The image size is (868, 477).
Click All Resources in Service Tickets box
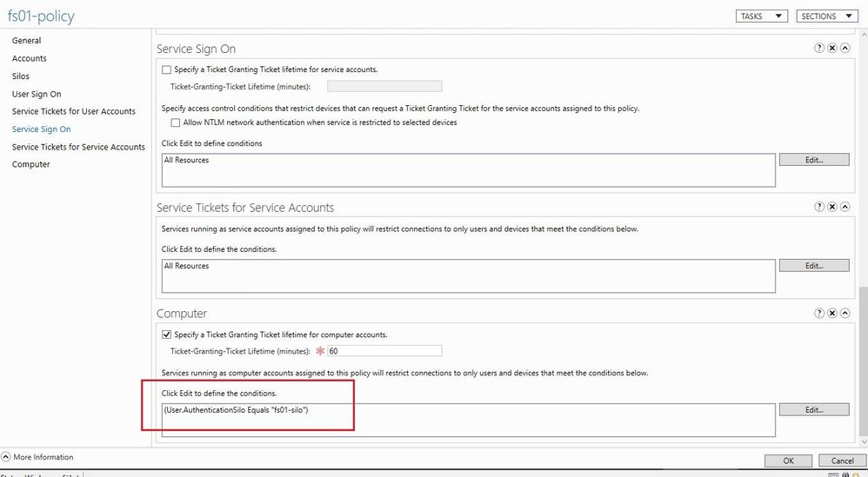(x=186, y=266)
